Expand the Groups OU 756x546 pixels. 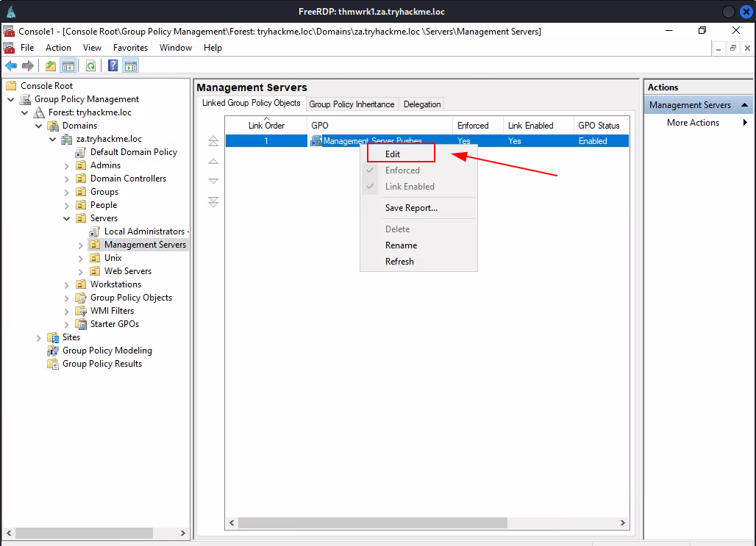pyautogui.click(x=66, y=193)
